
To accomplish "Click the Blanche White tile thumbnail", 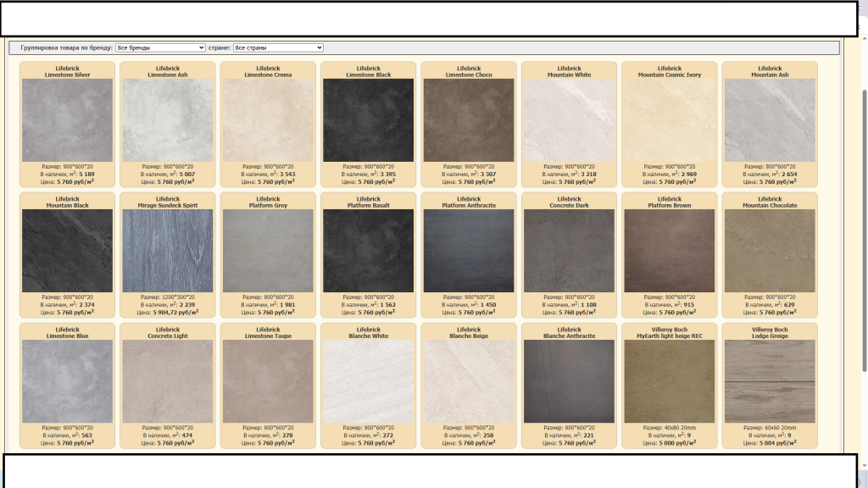I will 369,381.
